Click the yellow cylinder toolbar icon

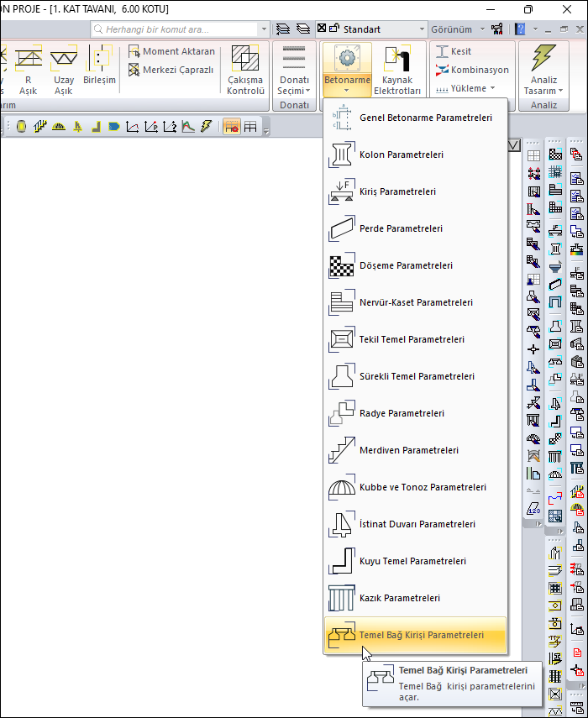click(x=21, y=126)
